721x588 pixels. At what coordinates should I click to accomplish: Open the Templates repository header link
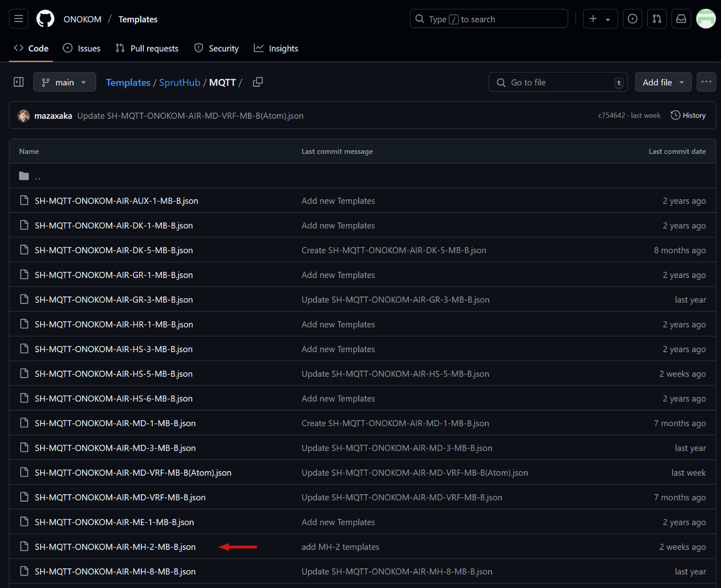(138, 19)
